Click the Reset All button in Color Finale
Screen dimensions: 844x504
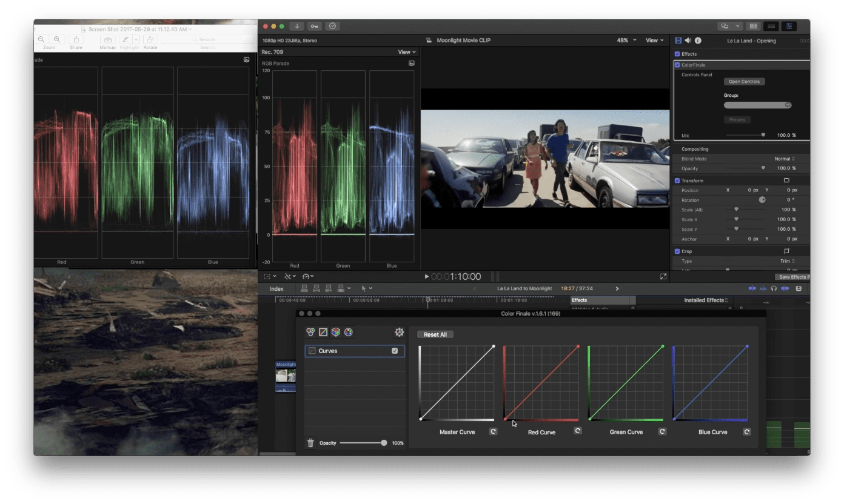(435, 334)
